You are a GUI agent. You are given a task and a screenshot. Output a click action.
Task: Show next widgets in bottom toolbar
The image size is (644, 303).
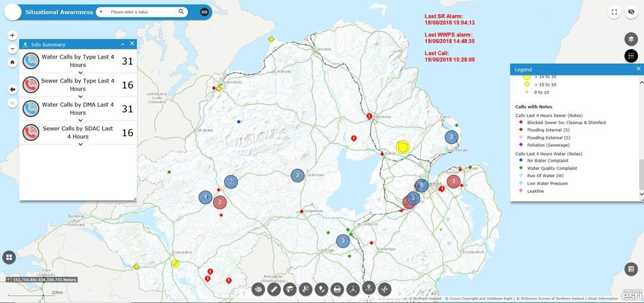point(398,293)
